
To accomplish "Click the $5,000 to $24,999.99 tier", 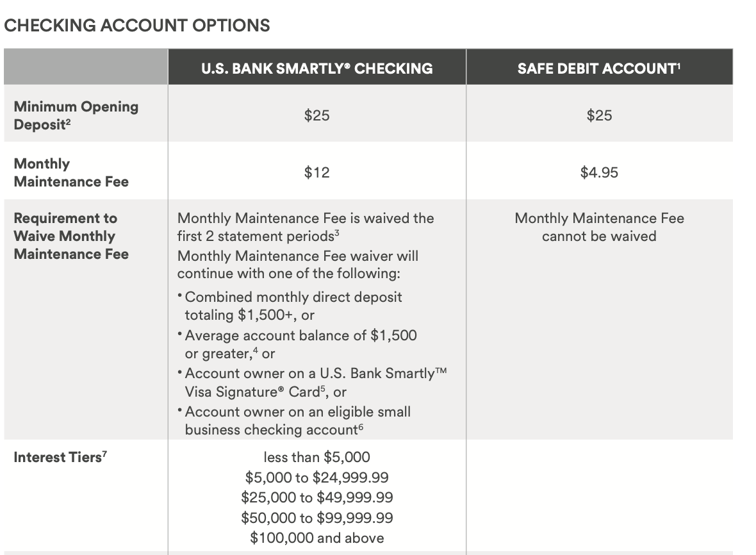I will (x=316, y=477).
